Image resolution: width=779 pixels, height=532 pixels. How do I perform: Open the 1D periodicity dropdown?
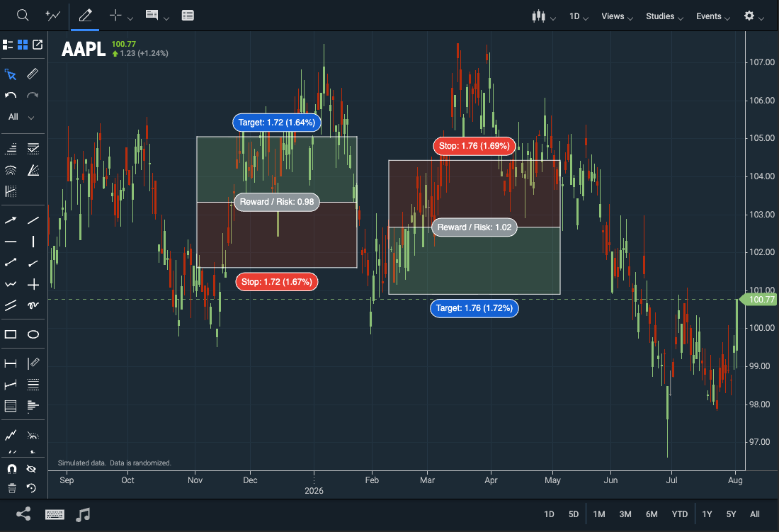tap(579, 16)
